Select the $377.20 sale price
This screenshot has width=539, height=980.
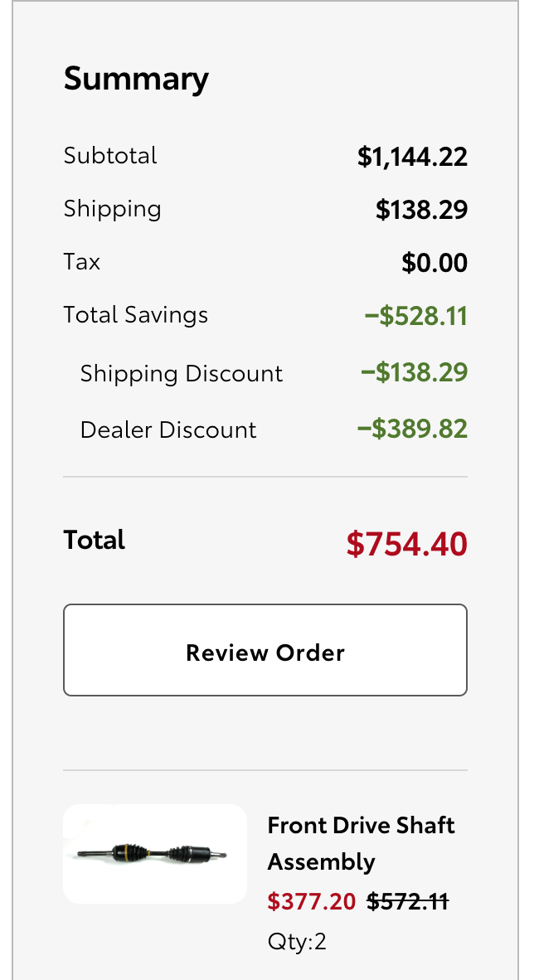[312, 901]
